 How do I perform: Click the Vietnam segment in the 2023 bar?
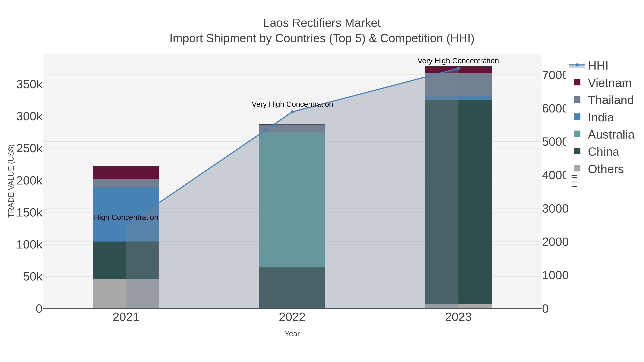pos(458,70)
